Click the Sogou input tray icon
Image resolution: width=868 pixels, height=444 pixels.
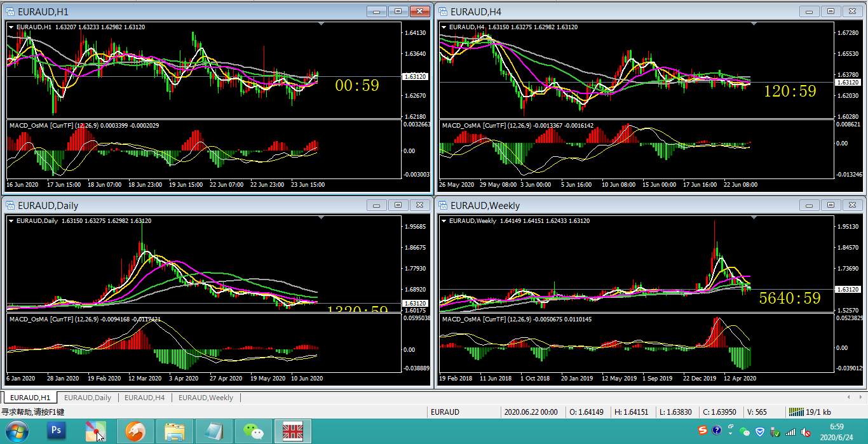(703, 431)
